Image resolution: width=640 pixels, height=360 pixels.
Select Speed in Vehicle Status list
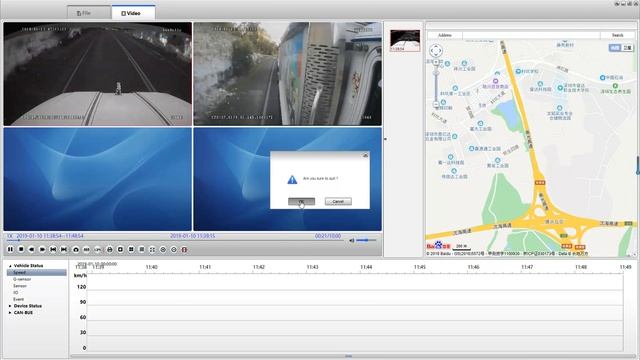click(x=36, y=272)
